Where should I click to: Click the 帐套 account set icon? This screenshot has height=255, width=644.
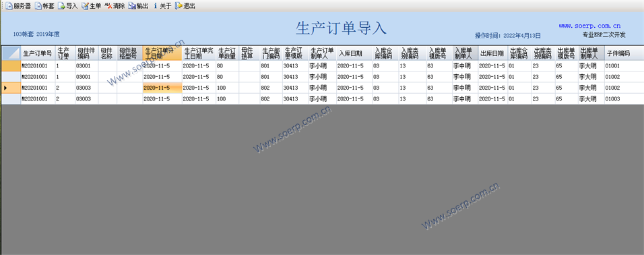pos(38,6)
